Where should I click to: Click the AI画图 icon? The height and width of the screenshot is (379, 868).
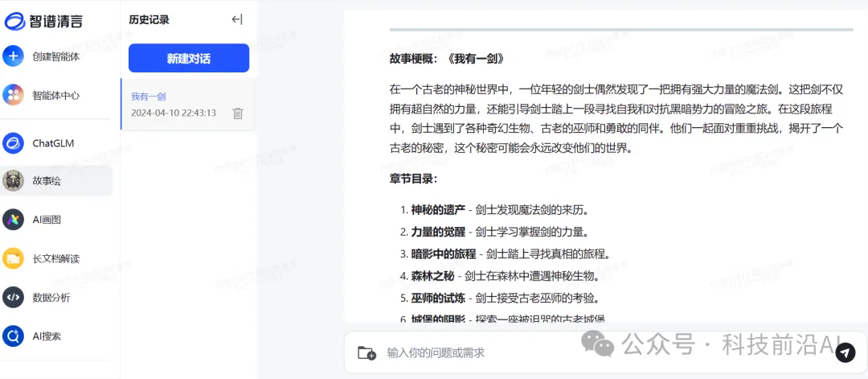tap(14, 220)
